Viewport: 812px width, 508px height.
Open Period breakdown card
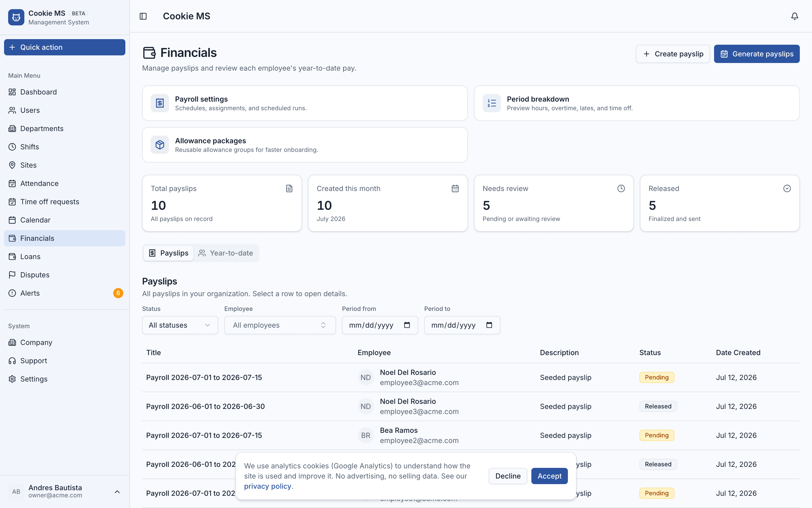click(x=636, y=103)
